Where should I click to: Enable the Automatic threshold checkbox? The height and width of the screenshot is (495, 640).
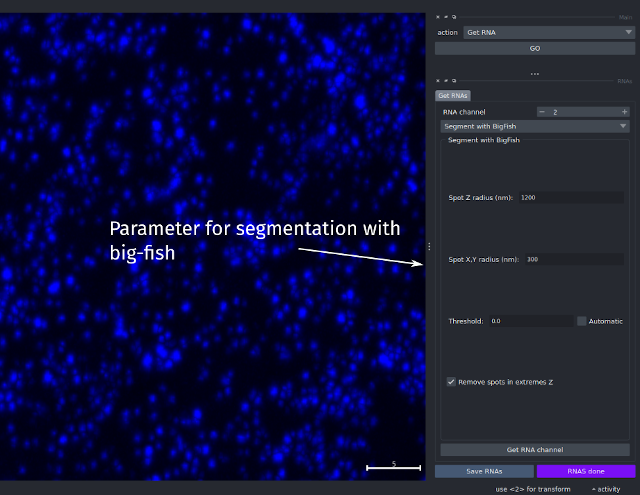tap(582, 321)
